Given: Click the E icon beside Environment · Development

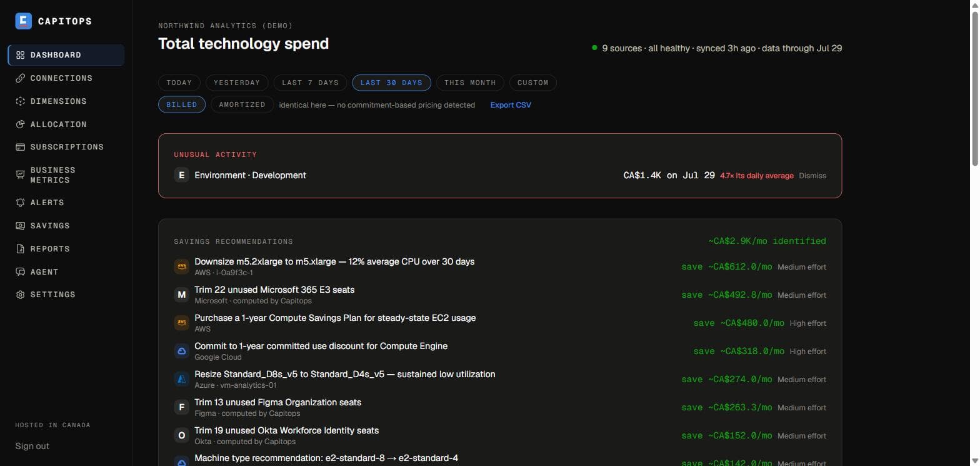Looking at the screenshot, I should pos(182,175).
